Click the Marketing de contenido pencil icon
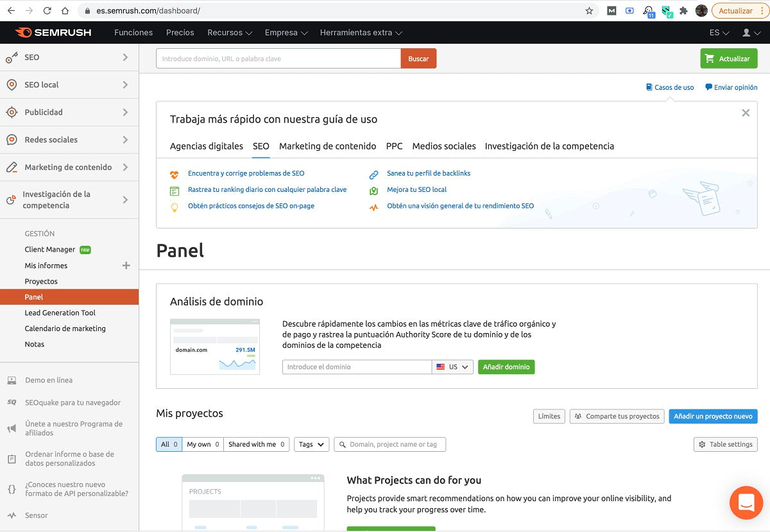This screenshot has width=770, height=532. [12, 167]
